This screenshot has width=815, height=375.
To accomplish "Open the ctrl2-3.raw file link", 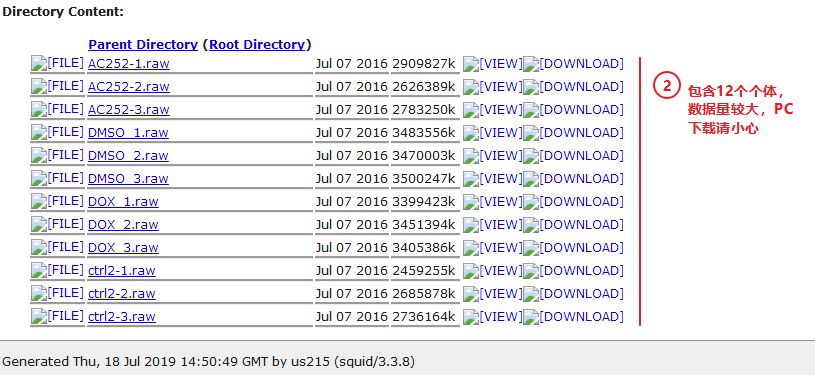I will pos(122,316).
